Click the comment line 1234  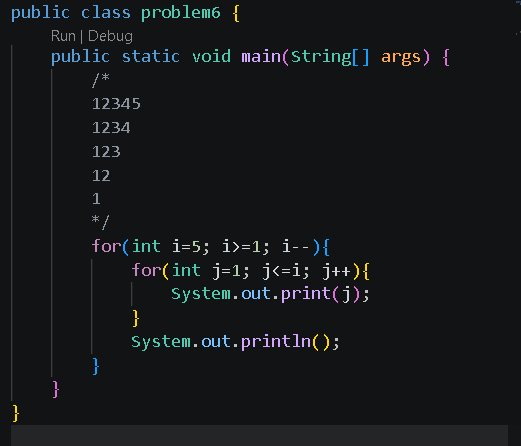111,128
